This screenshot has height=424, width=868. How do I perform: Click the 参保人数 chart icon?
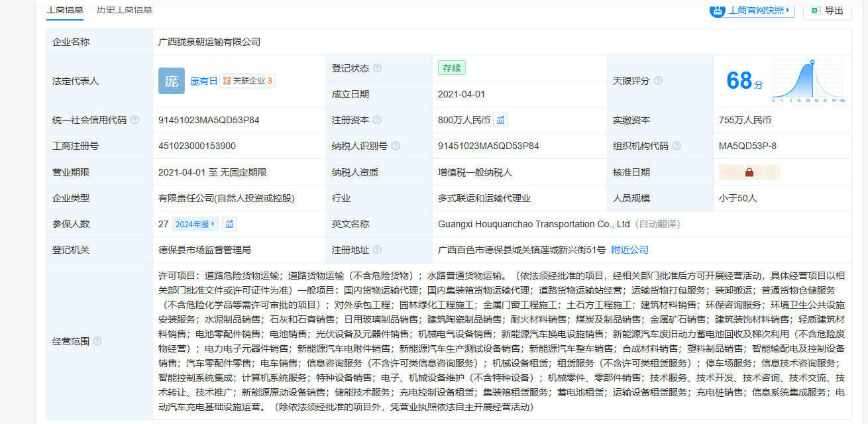pos(229,224)
